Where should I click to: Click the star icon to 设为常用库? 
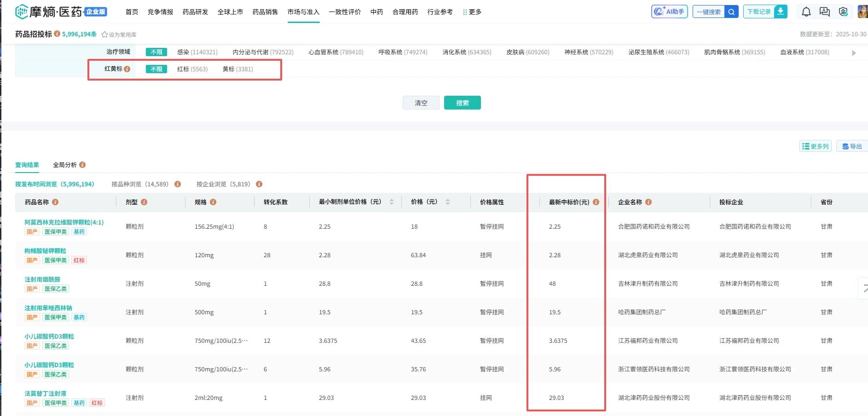(x=104, y=35)
